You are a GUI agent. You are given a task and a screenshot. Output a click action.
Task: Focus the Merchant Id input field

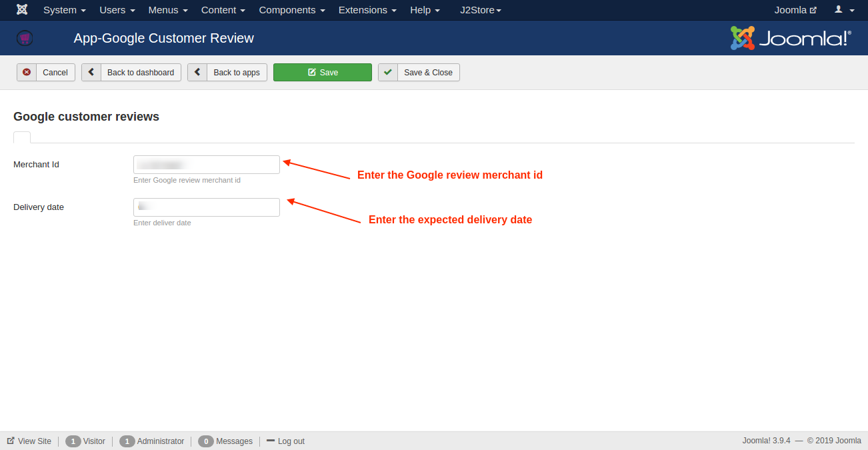207,165
